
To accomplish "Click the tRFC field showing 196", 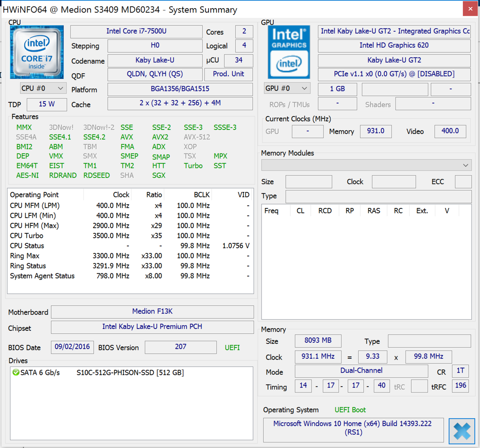I will (x=461, y=386).
